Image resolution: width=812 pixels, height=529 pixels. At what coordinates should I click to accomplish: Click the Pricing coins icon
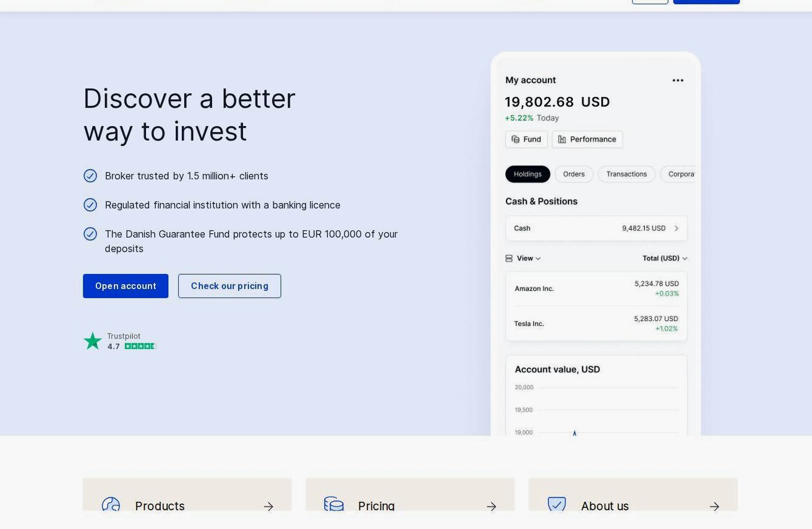tap(334, 504)
